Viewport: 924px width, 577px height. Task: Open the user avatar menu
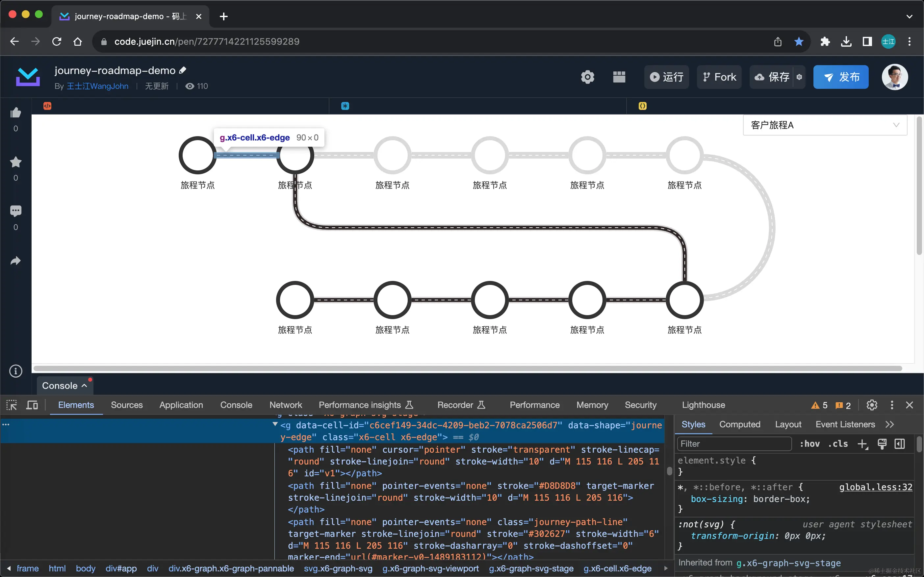(895, 77)
